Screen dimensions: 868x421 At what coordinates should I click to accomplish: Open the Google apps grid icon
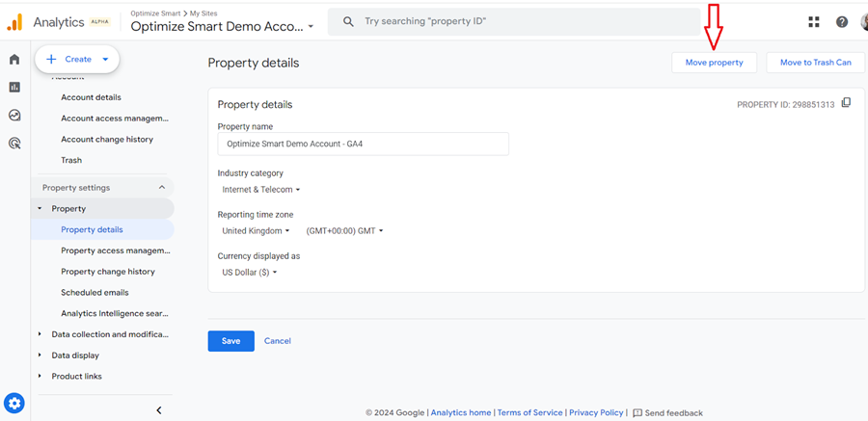click(814, 22)
